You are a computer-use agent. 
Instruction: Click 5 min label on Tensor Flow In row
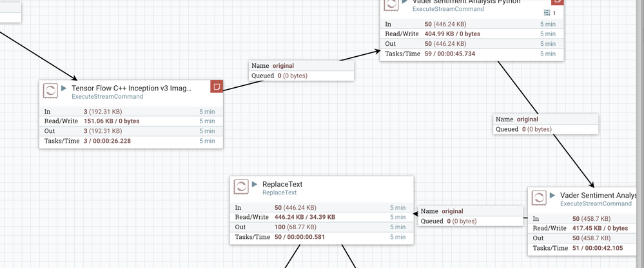coord(207,112)
